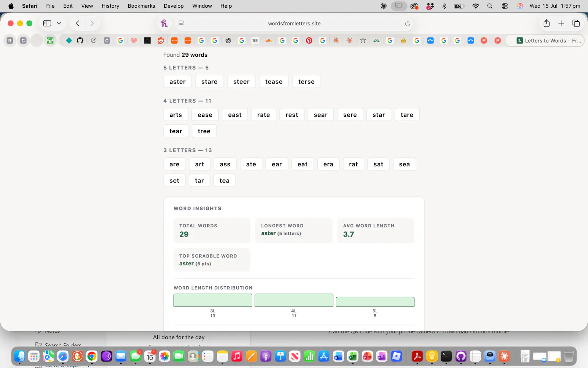Open the GitHub favorite icon
588x368 pixels.
[x=80, y=40]
